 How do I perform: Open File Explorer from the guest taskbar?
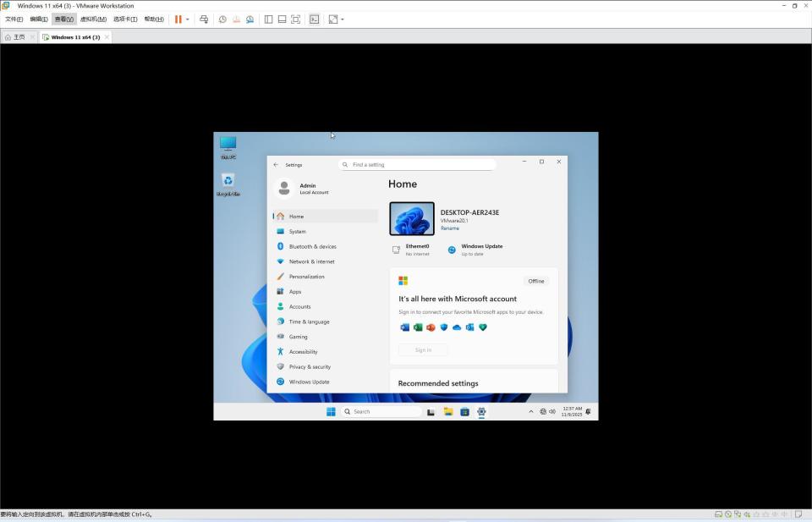pyautogui.click(x=448, y=412)
